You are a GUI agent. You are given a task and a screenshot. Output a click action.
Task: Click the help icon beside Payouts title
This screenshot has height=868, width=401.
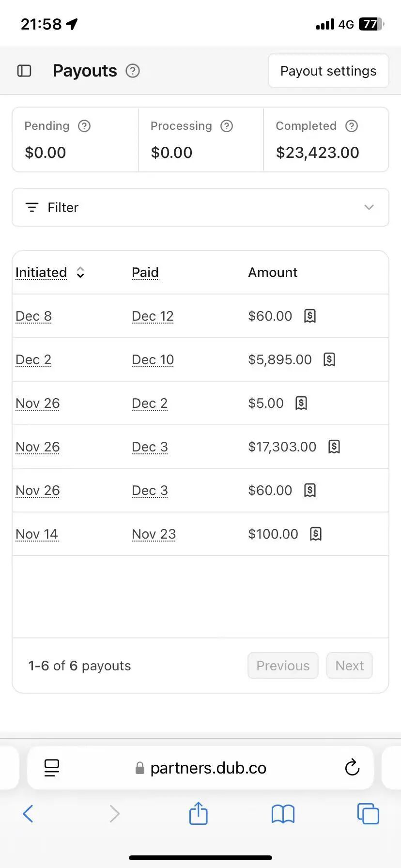coord(133,71)
